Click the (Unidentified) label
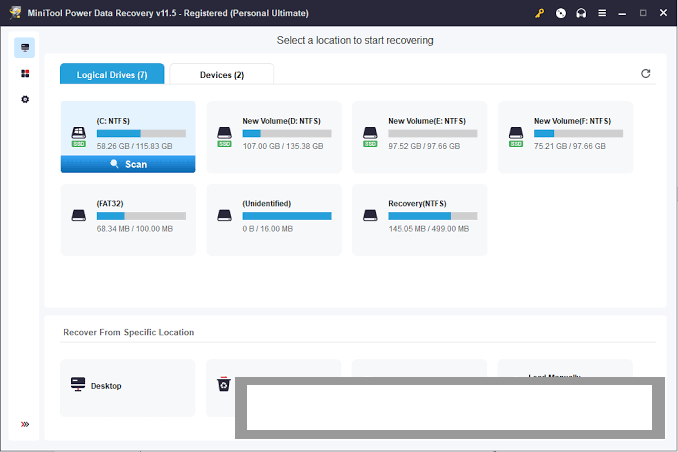Image resolution: width=678 pixels, height=452 pixels. point(267,204)
